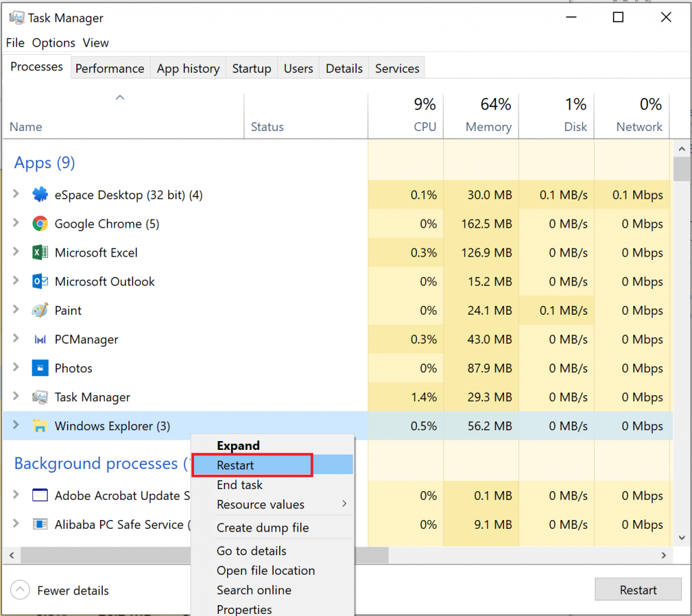
Task: Click the vertical scrollbar down arrow
Action: (682, 538)
